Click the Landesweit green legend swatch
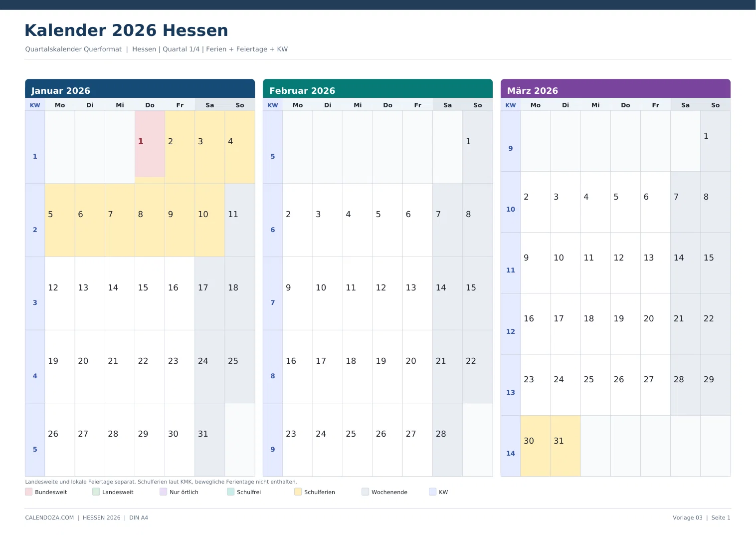Viewport: 756px width, 535px height. [96, 492]
